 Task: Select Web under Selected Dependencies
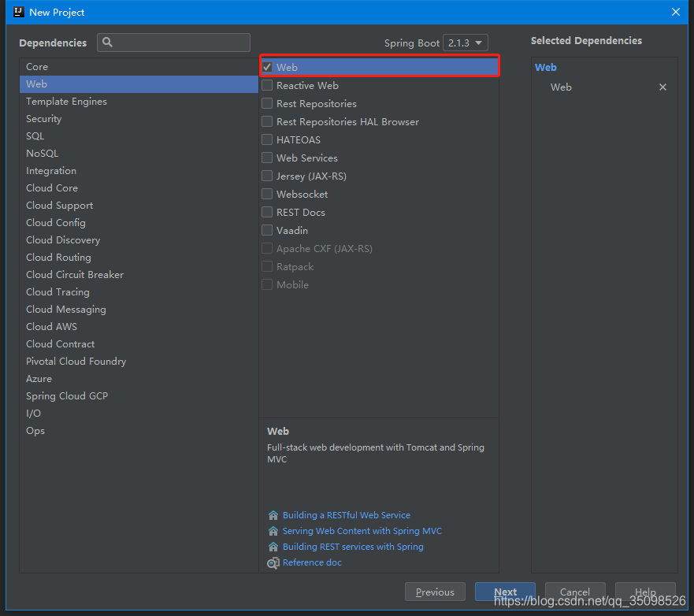pyautogui.click(x=561, y=87)
